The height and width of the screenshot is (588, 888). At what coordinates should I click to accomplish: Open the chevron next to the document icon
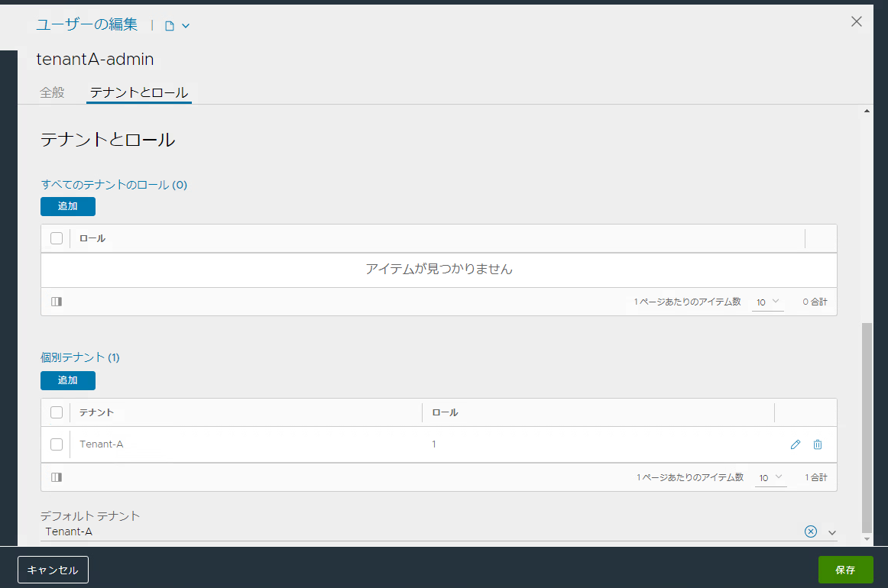pyautogui.click(x=184, y=24)
